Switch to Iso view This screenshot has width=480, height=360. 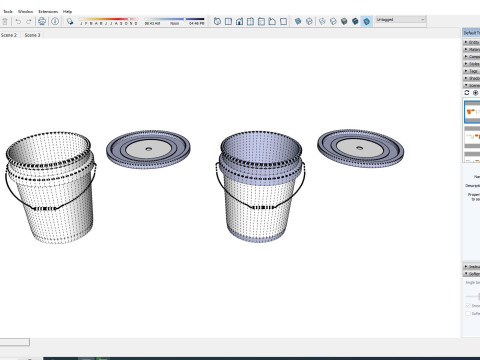[217, 22]
